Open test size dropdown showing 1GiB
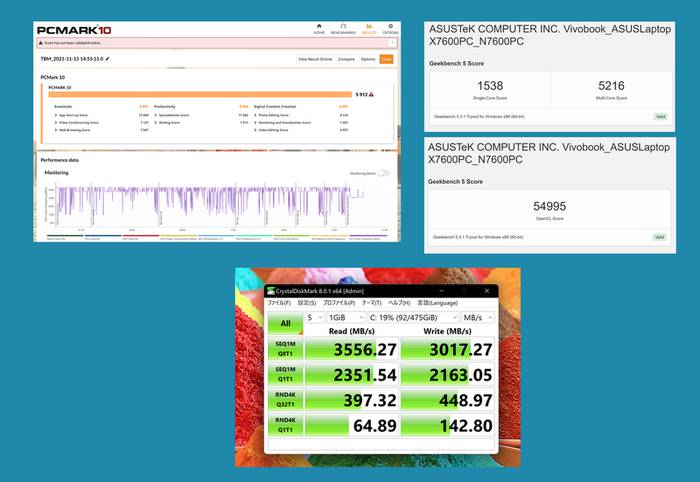Viewport: 700px width, 482px height. [346, 317]
